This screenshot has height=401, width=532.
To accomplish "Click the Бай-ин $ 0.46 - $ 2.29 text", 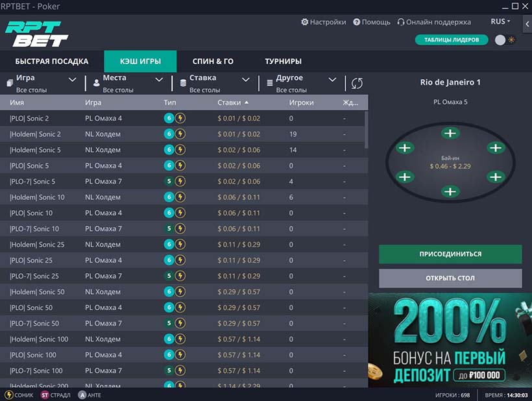I will (450, 162).
